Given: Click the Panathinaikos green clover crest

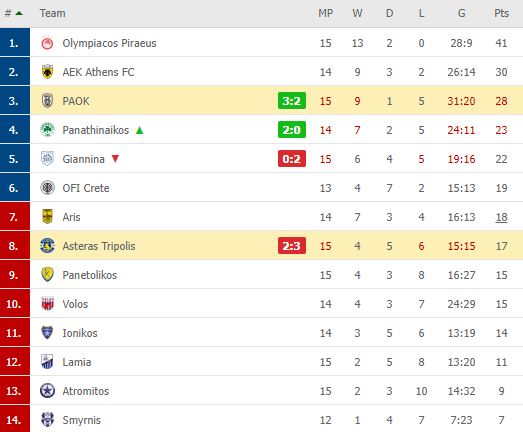Looking at the screenshot, I should [x=47, y=130].
